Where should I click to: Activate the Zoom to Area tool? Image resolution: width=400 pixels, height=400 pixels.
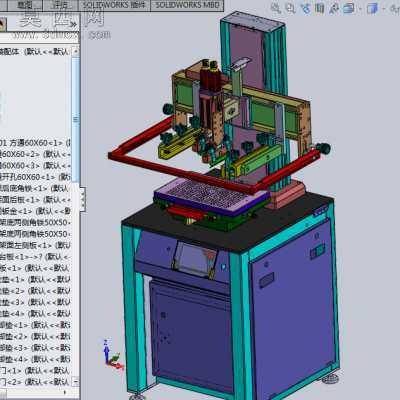click(x=291, y=8)
